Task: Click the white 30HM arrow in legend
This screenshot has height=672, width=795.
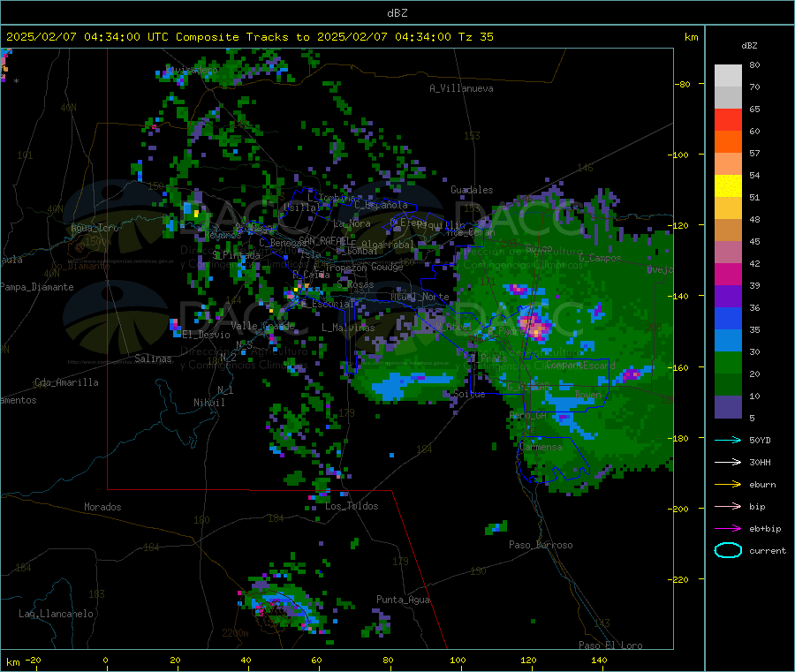Action: [728, 462]
